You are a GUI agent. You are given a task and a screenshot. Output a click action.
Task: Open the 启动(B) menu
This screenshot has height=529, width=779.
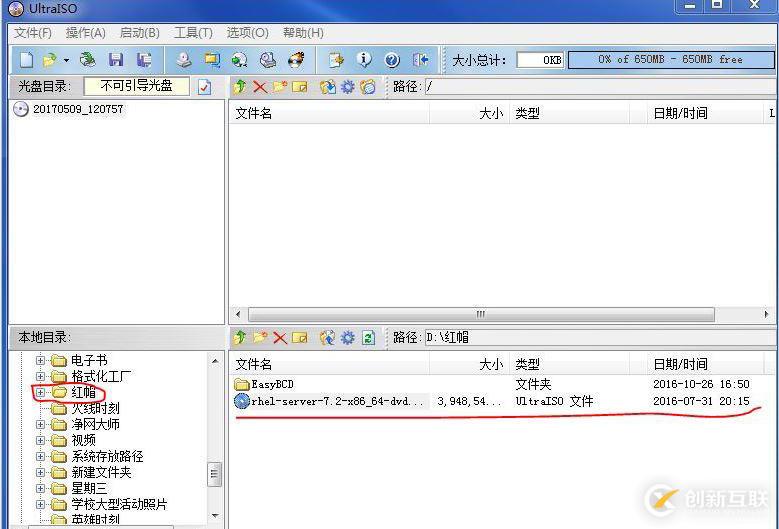140,33
